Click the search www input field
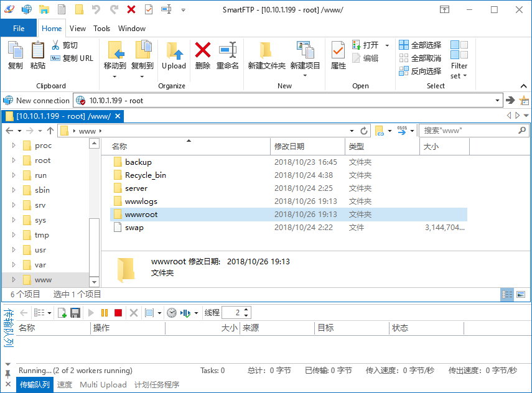Image resolution: width=532 pixels, height=393 pixels. [470, 131]
